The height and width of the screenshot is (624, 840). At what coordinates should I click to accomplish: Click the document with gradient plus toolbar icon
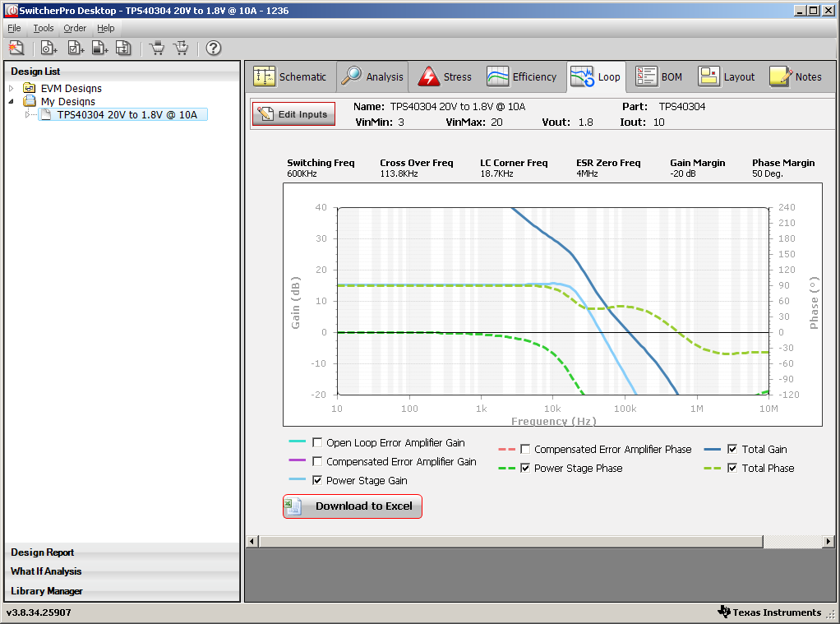coord(99,49)
